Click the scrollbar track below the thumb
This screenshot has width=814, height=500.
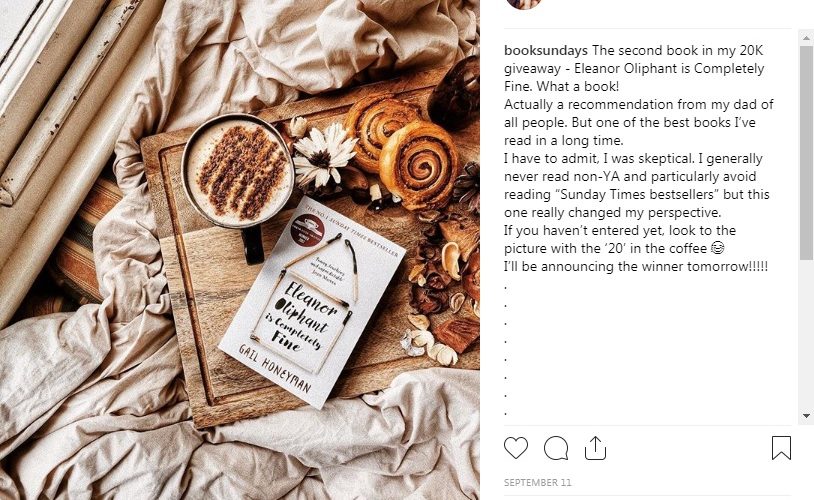(x=806, y=335)
